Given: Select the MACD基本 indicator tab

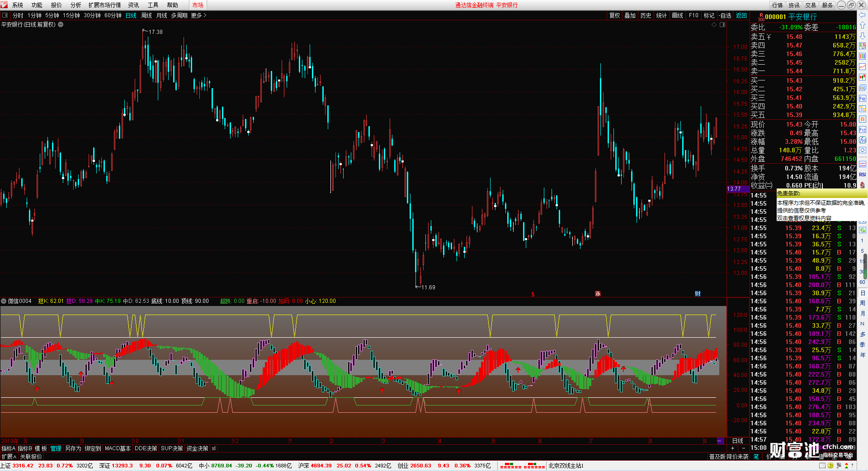Looking at the screenshot, I should point(118,448).
